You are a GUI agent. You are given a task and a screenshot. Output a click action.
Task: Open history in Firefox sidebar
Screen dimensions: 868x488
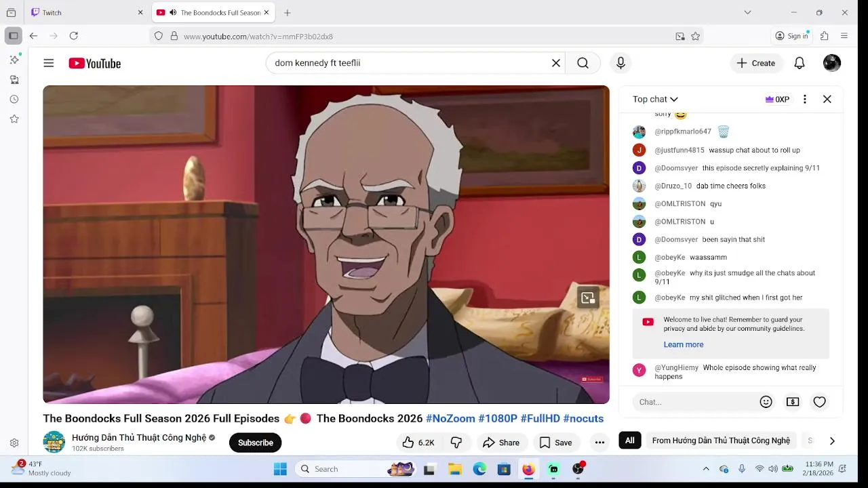point(14,99)
